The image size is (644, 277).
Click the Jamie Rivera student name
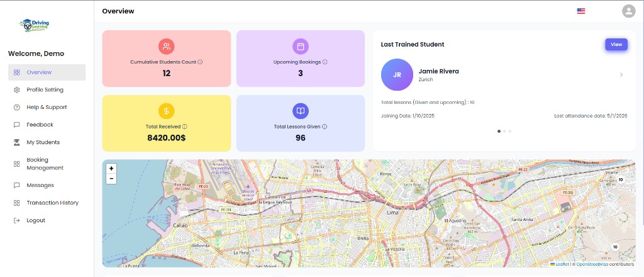(438, 71)
